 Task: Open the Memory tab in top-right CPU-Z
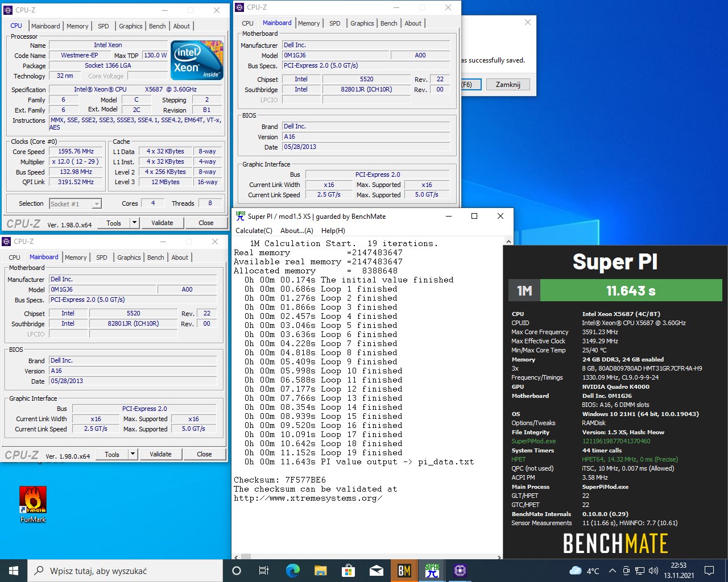coord(309,23)
